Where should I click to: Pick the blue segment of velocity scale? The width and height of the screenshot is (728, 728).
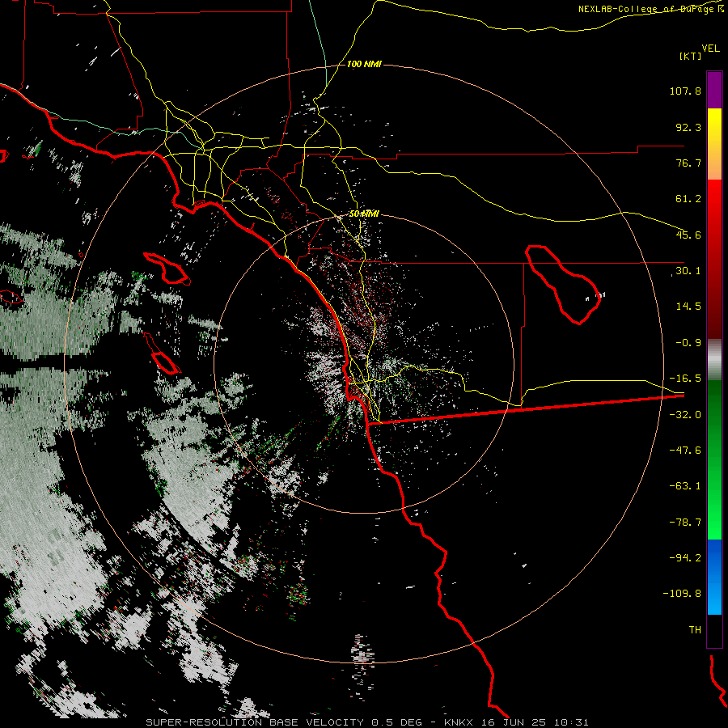pyautogui.click(x=714, y=577)
